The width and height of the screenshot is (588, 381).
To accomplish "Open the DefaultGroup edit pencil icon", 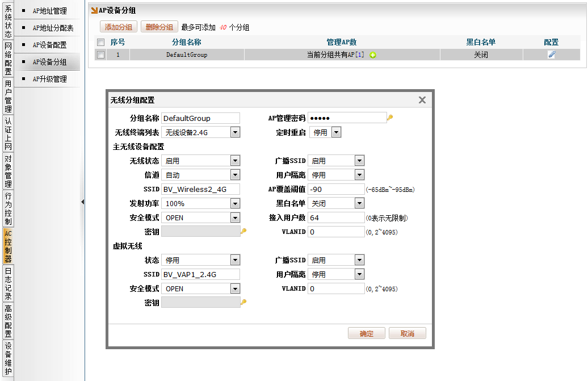I will 552,55.
